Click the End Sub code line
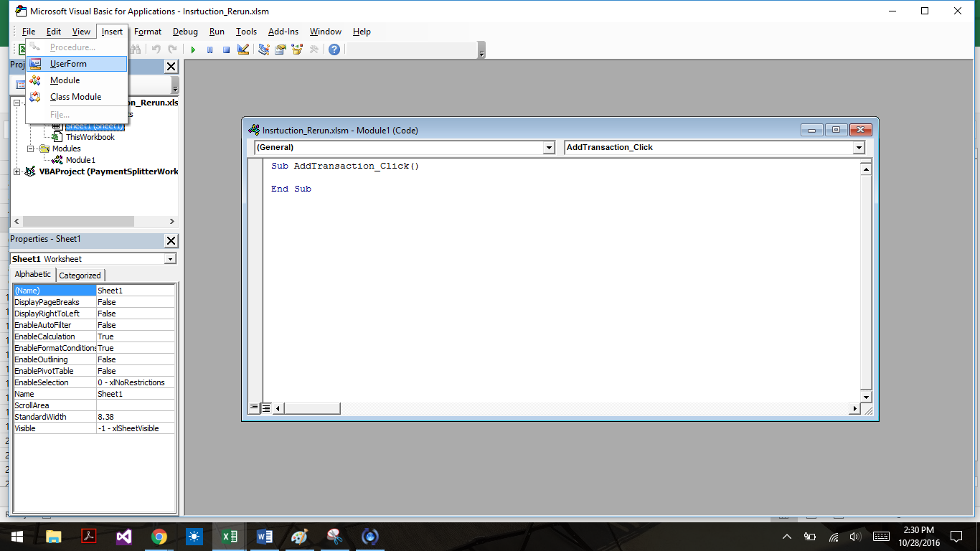The width and height of the screenshot is (980, 551). point(291,189)
